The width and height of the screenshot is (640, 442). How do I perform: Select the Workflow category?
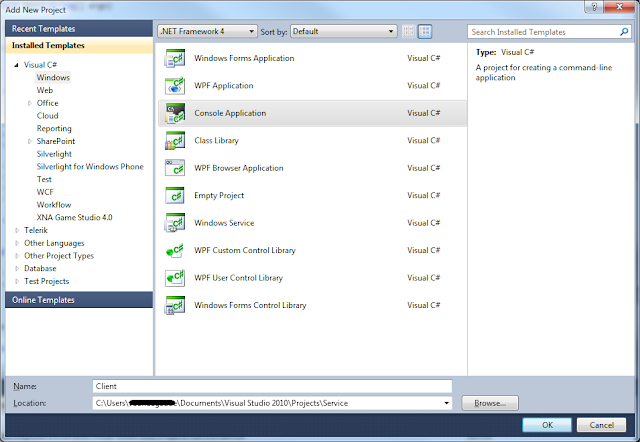point(54,205)
